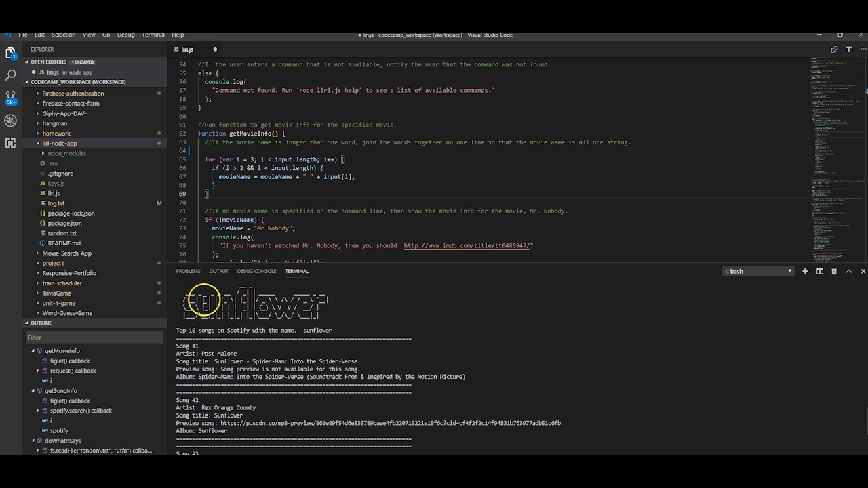Expand the homework folder

tap(56, 134)
